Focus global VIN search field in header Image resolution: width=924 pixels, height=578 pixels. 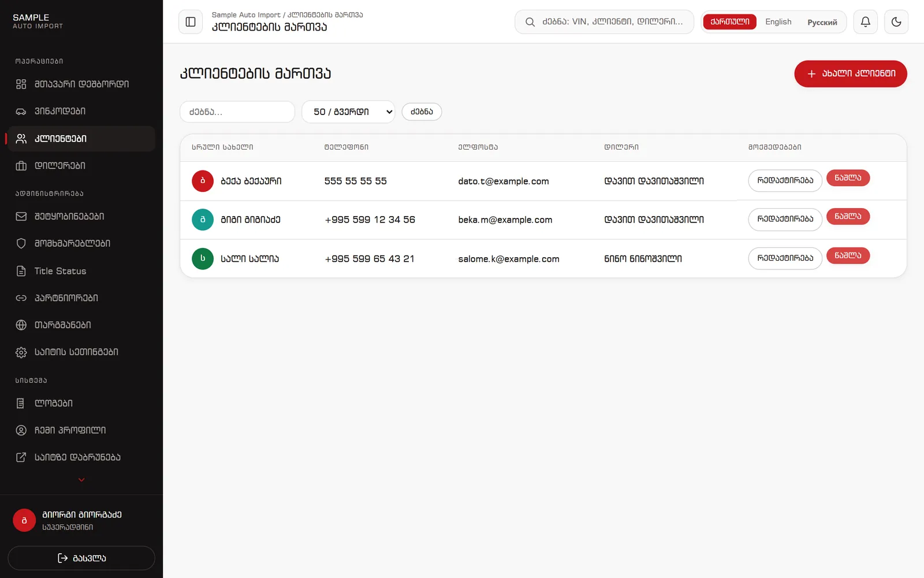tap(604, 22)
